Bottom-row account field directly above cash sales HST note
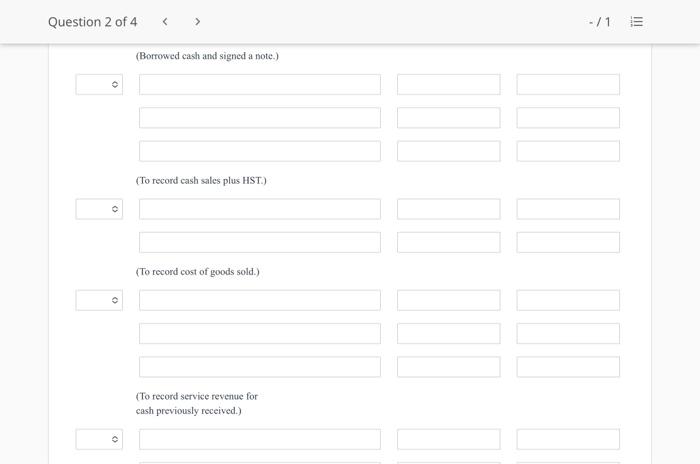The height and width of the screenshot is (464, 700). pos(260,151)
